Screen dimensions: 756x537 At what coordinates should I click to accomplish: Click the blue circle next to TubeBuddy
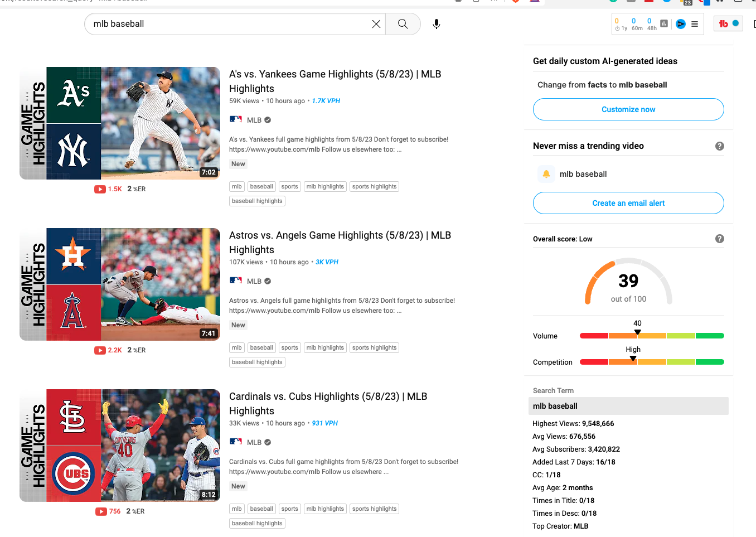735,23
